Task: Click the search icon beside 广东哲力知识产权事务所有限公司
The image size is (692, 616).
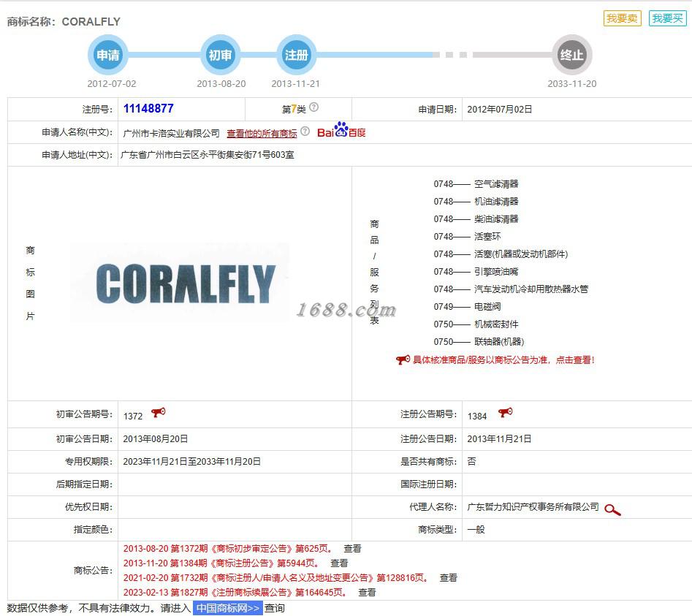Action: click(x=612, y=509)
